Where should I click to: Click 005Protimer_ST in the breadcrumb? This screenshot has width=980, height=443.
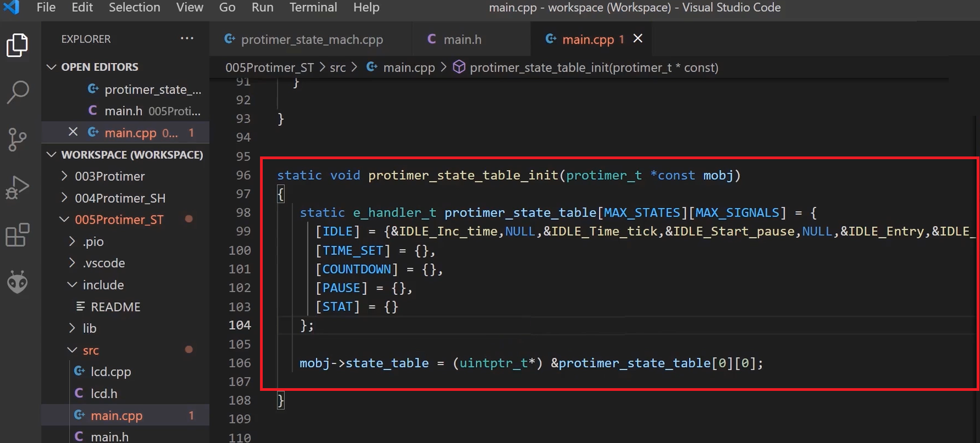[269, 67]
